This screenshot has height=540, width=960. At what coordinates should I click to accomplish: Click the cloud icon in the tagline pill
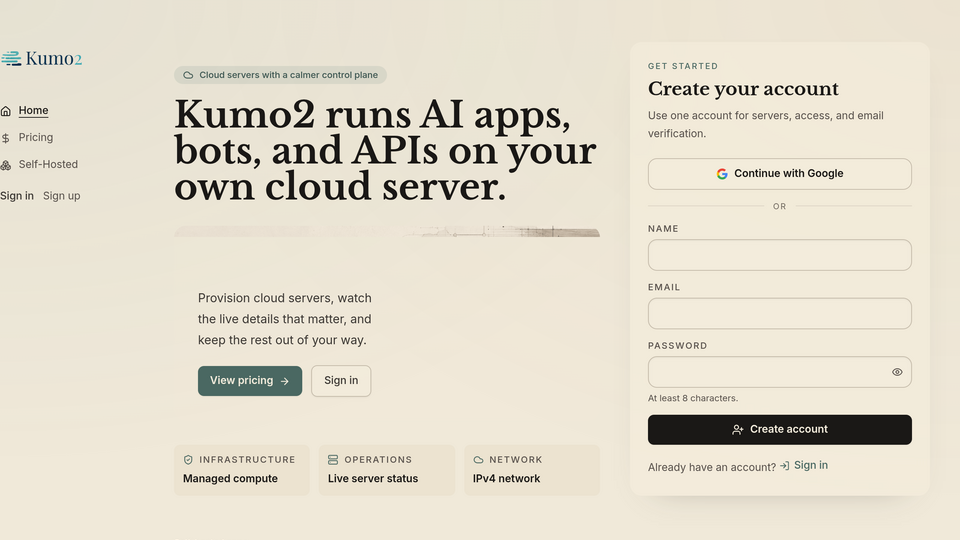[188, 75]
